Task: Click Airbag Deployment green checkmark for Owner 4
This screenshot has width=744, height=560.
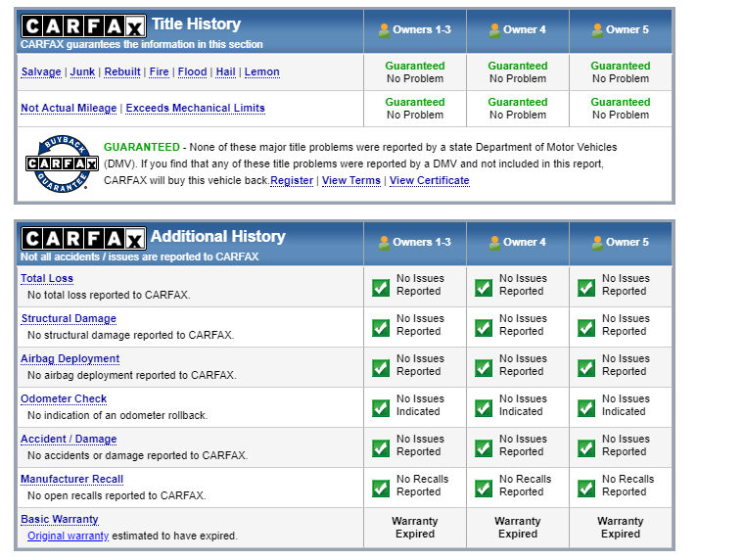Action: [484, 368]
